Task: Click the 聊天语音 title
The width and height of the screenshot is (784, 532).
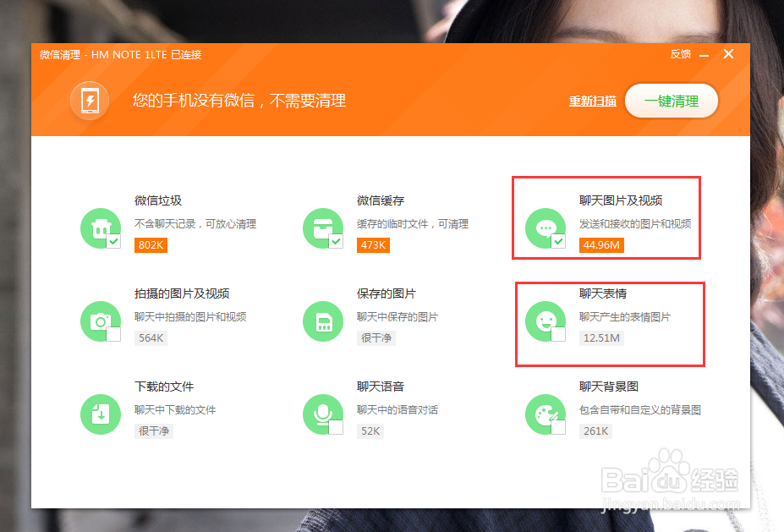Action: (381, 387)
